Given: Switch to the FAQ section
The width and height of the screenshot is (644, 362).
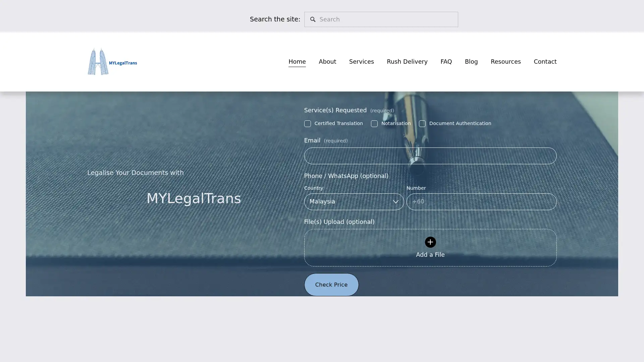Looking at the screenshot, I should click(x=446, y=62).
